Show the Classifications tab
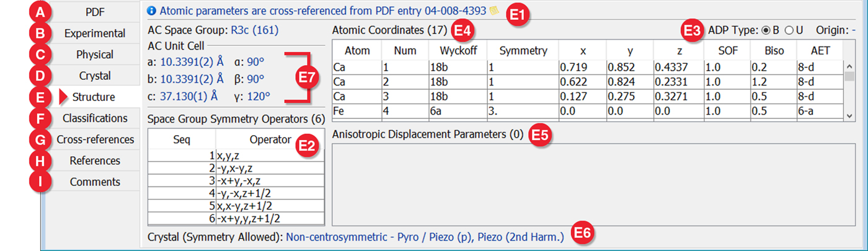The width and height of the screenshot is (868, 251). pyautogui.click(x=94, y=118)
